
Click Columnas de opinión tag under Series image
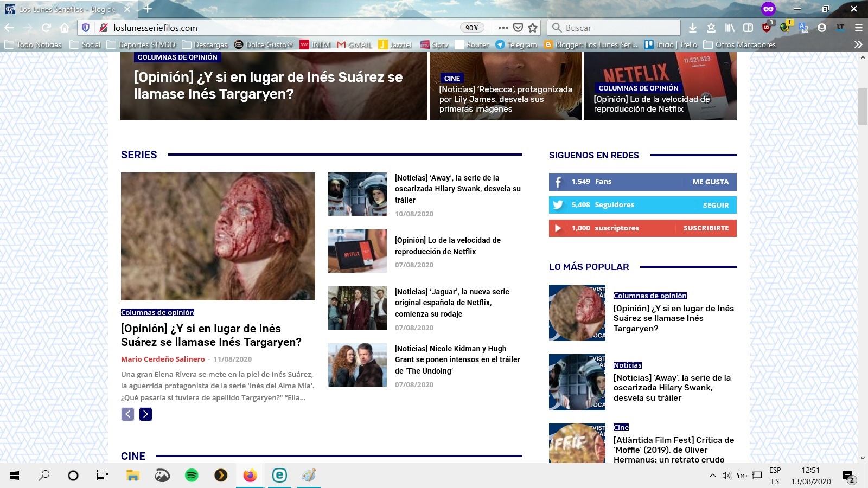157,312
